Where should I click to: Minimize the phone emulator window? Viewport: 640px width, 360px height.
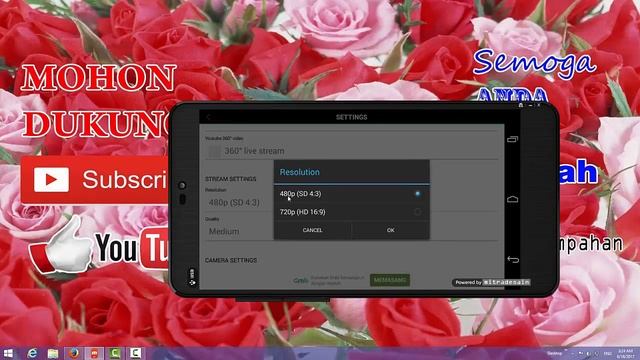[530, 105]
